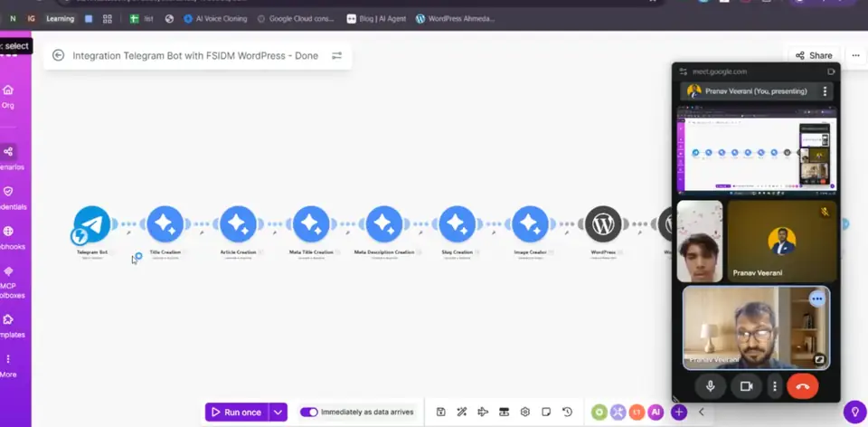The height and width of the screenshot is (427, 868).
Task: Go back using the arrow beside scenario title
Action: [58, 55]
